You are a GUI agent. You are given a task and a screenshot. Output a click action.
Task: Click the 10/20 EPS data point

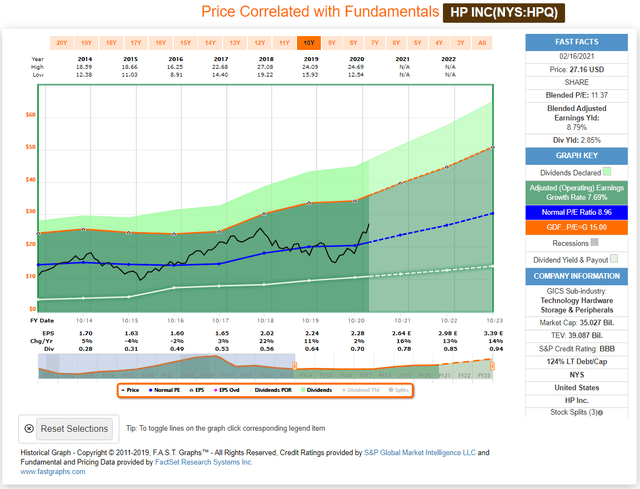click(355, 201)
